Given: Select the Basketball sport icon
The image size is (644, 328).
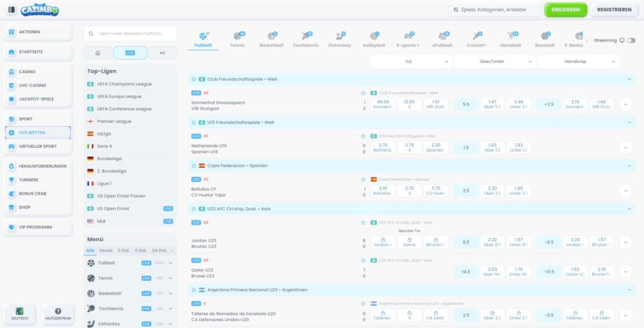Looking at the screenshot, I should (x=272, y=40).
